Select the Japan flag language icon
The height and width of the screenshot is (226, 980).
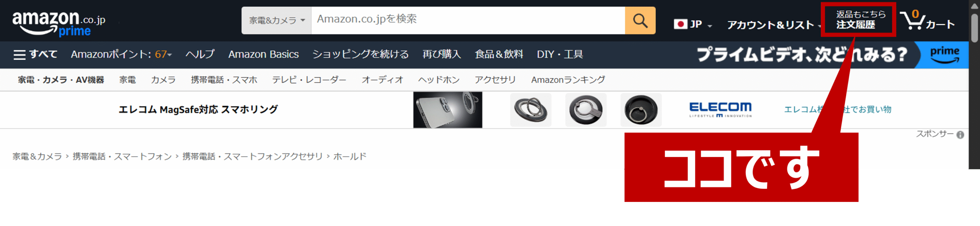[x=680, y=25]
